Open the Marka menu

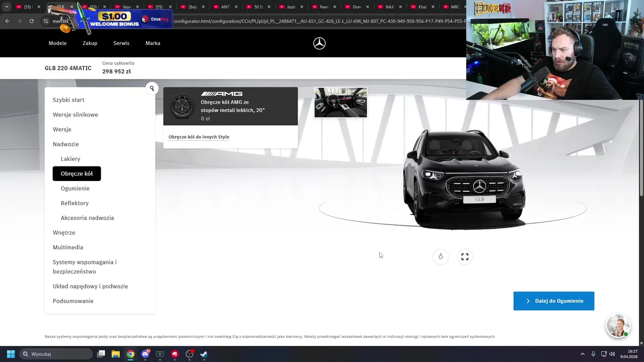pyautogui.click(x=153, y=43)
